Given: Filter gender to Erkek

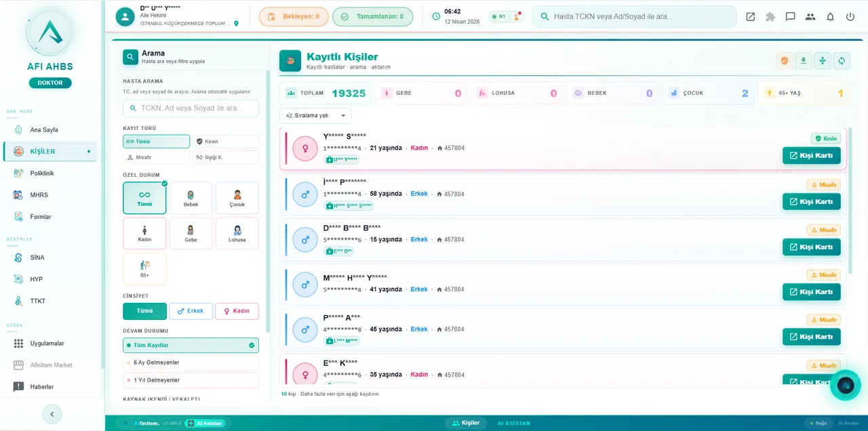Looking at the screenshot, I should 191,311.
